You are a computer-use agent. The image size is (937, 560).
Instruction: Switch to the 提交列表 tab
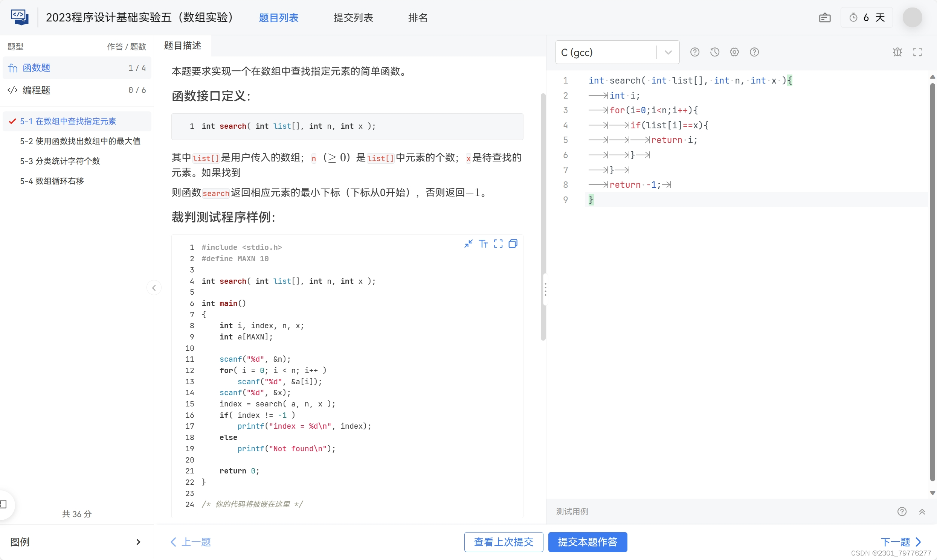353,18
